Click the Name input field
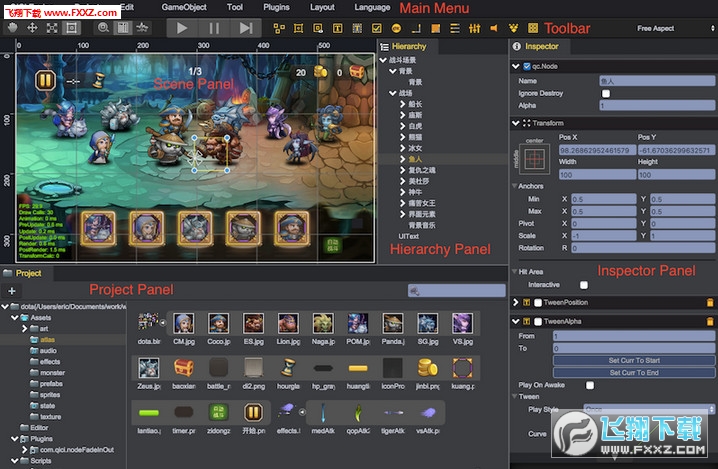The image size is (718, 469). point(657,81)
